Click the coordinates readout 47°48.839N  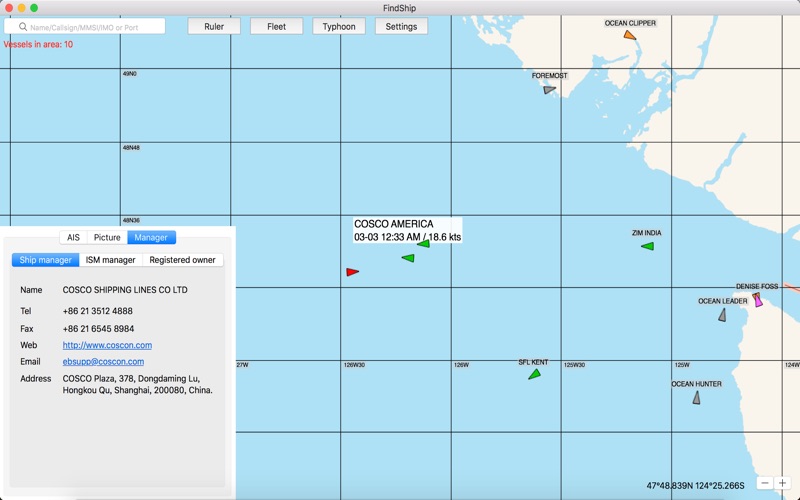pyautogui.click(x=695, y=485)
